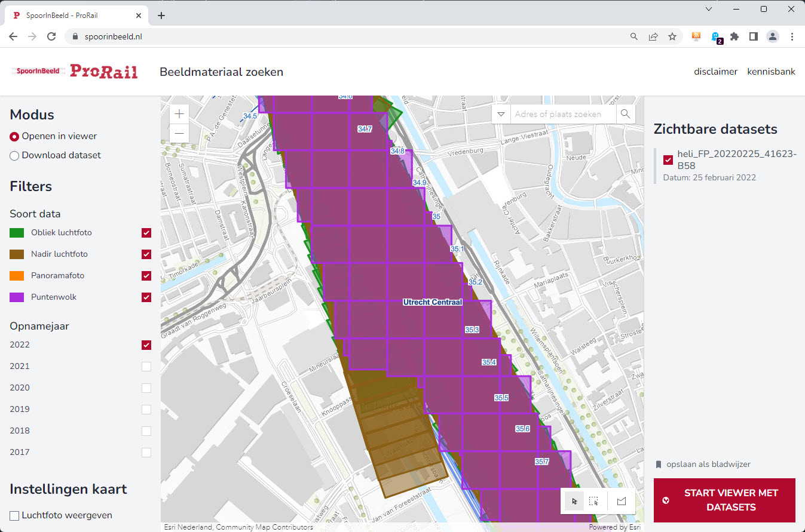Open the kennisbank page
The height and width of the screenshot is (532, 805).
[771, 71]
